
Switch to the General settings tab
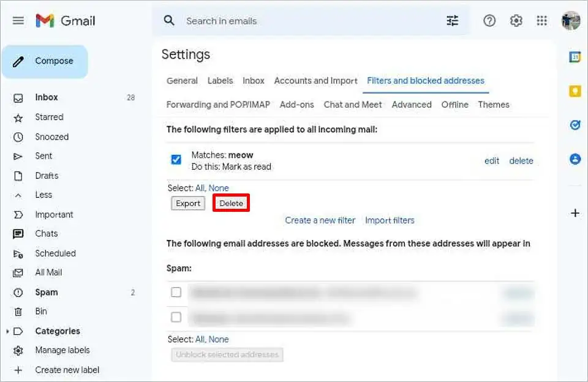(x=182, y=80)
